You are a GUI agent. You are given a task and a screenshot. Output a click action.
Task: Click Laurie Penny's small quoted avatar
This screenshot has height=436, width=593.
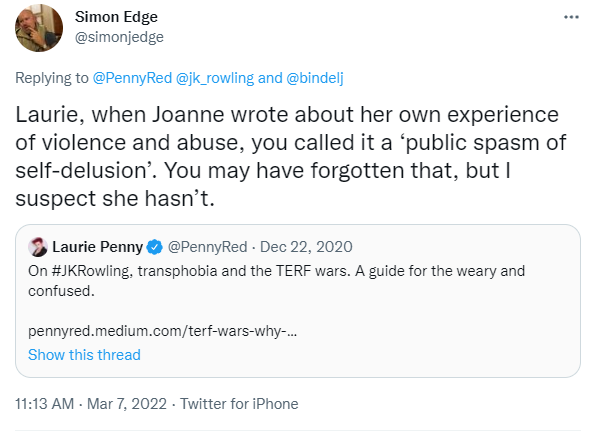[38, 247]
